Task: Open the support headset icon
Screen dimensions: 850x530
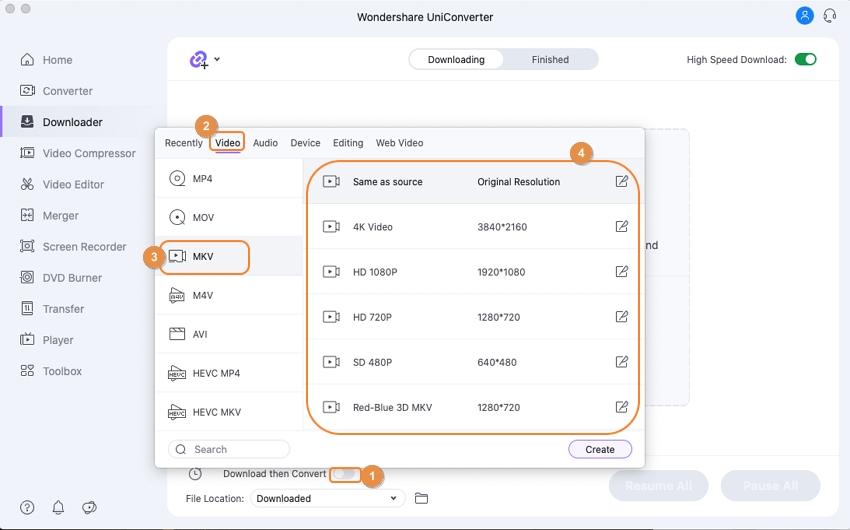Action: click(x=829, y=15)
